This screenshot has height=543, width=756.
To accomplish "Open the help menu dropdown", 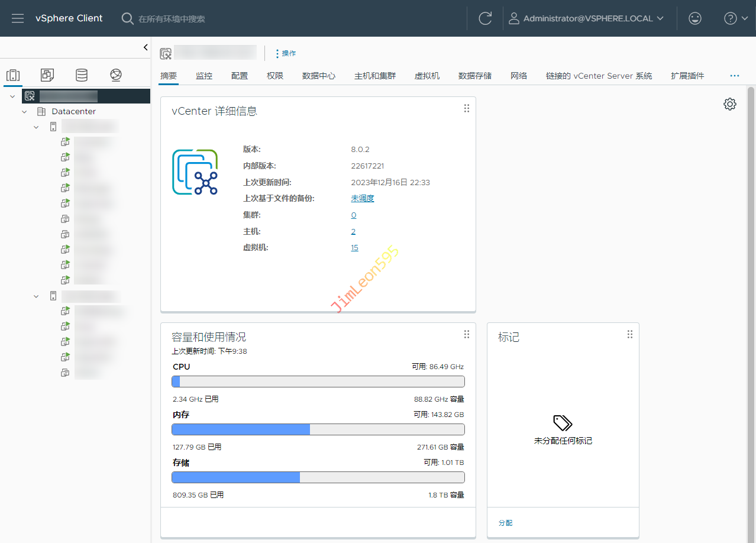I will pyautogui.click(x=736, y=18).
